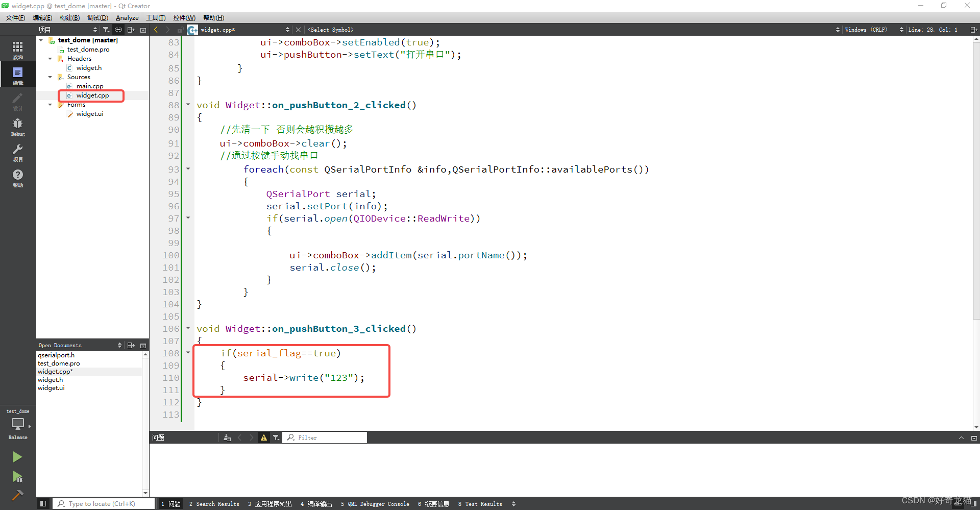The width and height of the screenshot is (980, 510).
Task: Open the 帮助(H) menu
Action: 213,18
